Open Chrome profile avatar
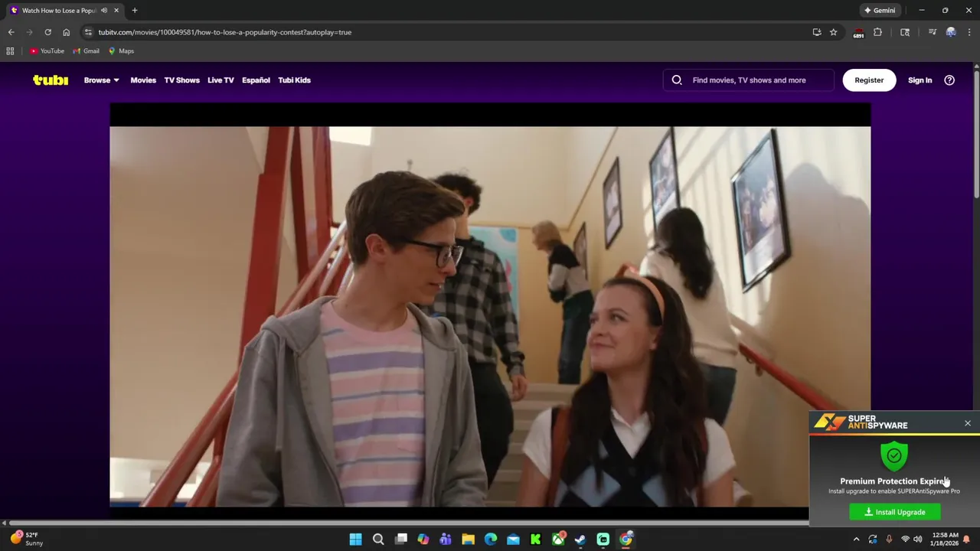The height and width of the screenshot is (551, 980). click(x=951, y=32)
